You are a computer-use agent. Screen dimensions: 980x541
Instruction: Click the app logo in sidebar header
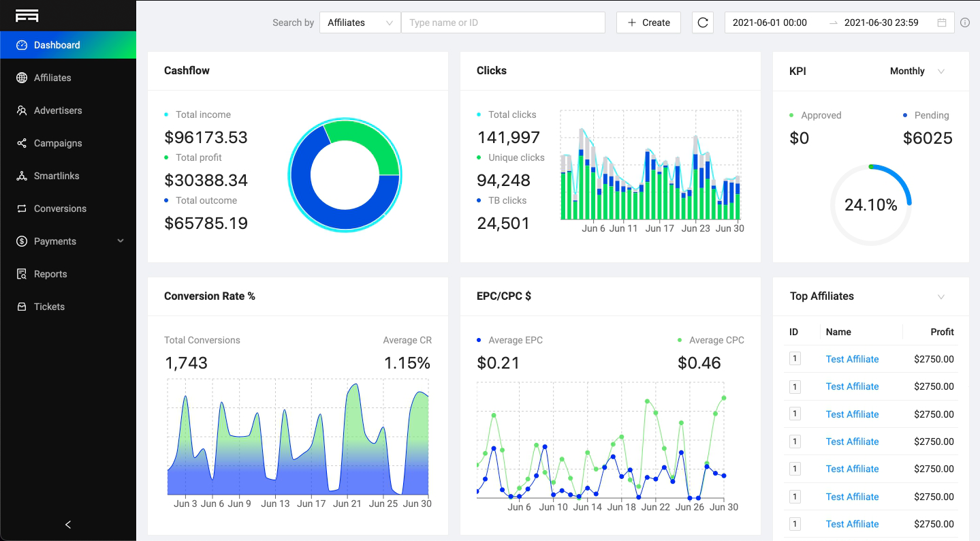27,15
